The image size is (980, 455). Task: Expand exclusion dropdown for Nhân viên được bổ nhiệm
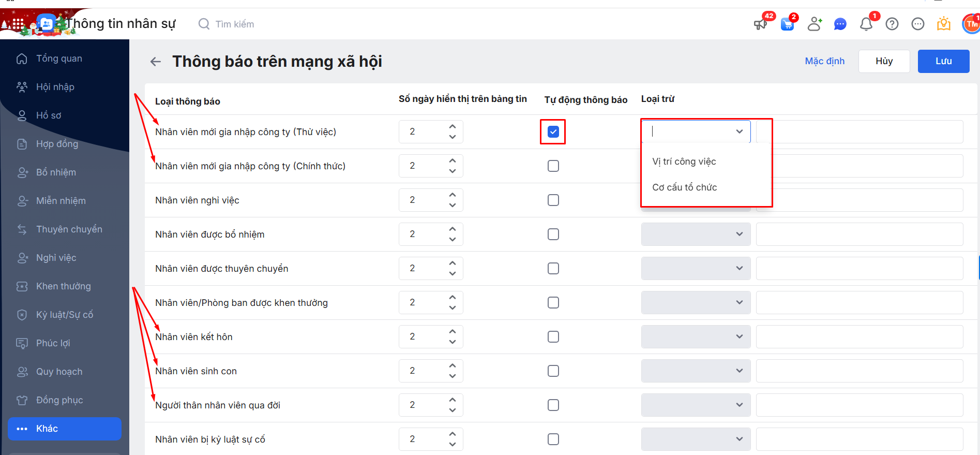point(696,234)
